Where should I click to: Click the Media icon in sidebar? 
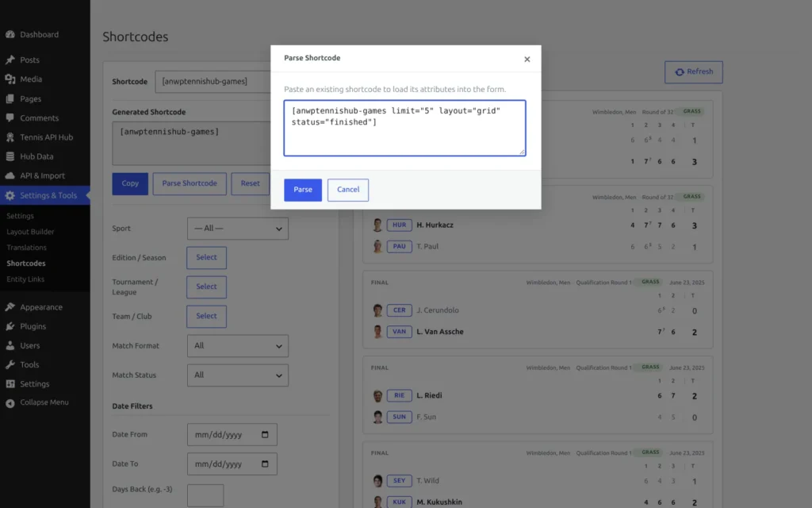click(10, 79)
